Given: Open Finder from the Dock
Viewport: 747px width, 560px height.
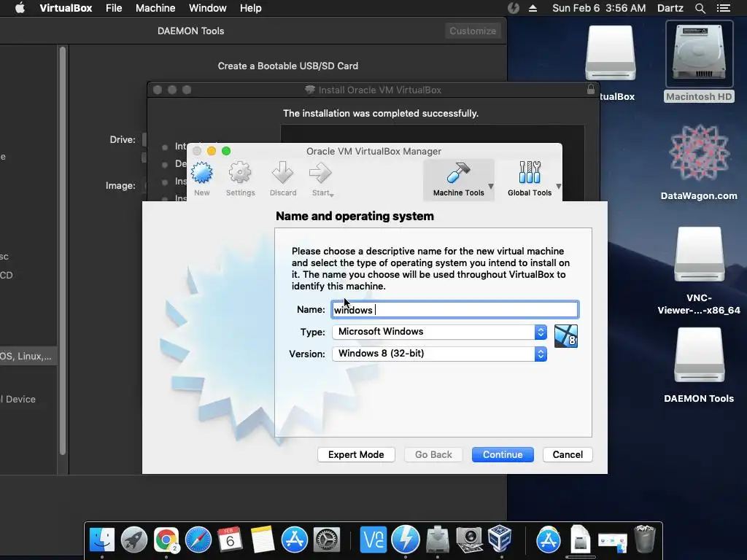Looking at the screenshot, I should pyautogui.click(x=102, y=540).
